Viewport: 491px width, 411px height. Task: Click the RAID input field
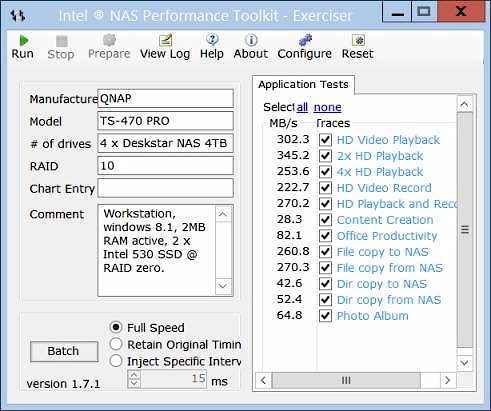[x=165, y=166]
